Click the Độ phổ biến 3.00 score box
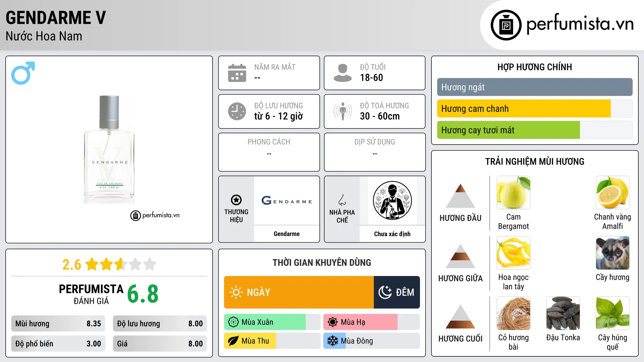The width and height of the screenshot is (644, 362). click(58, 344)
